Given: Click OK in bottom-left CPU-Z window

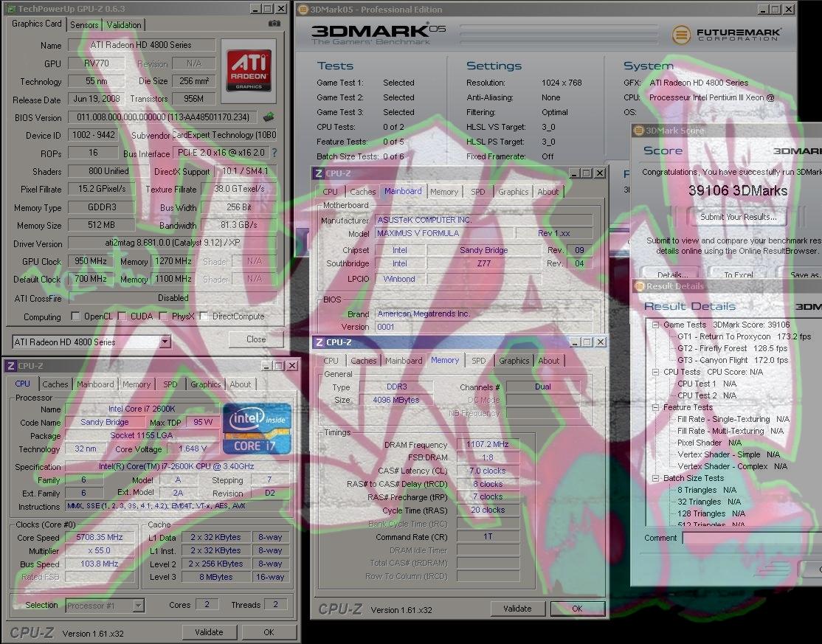Looking at the screenshot, I should (269, 632).
